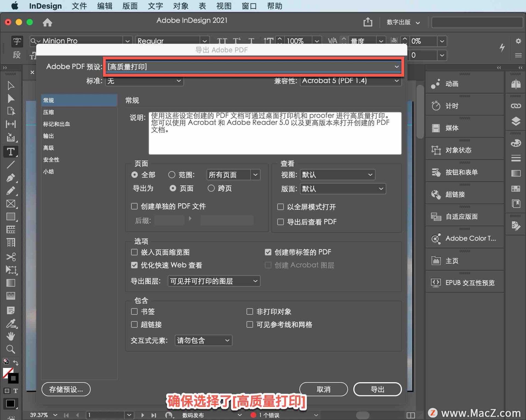Open the 兼容性 Acrobat 5 dropdown
The width and height of the screenshot is (526, 420).
click(x=351, y=81)
